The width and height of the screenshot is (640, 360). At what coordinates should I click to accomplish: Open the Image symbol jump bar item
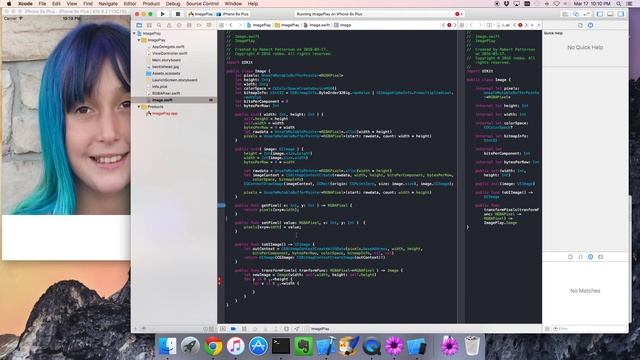342,25
